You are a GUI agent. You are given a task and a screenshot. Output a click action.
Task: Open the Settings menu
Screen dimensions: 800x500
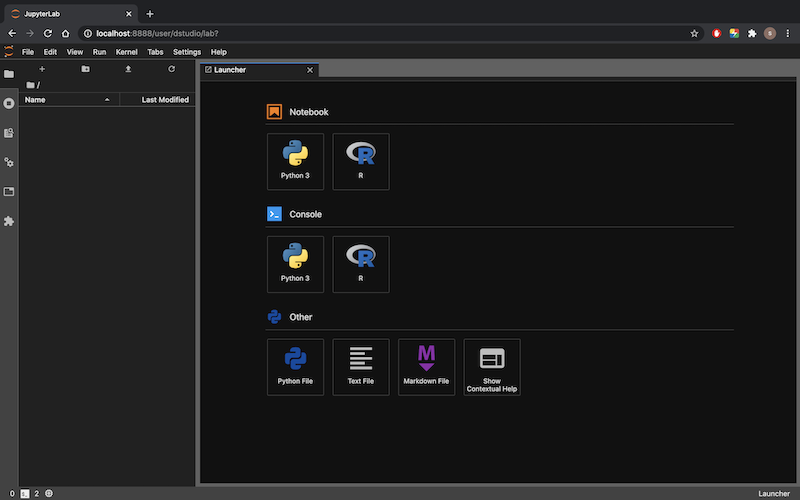pos(187,52)
